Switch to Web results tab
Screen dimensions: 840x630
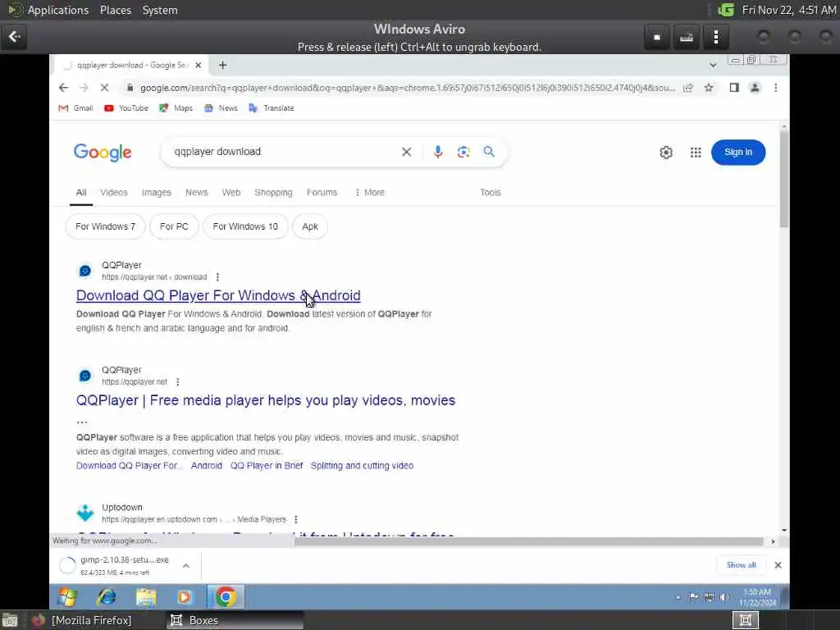(x=231, y=192)
